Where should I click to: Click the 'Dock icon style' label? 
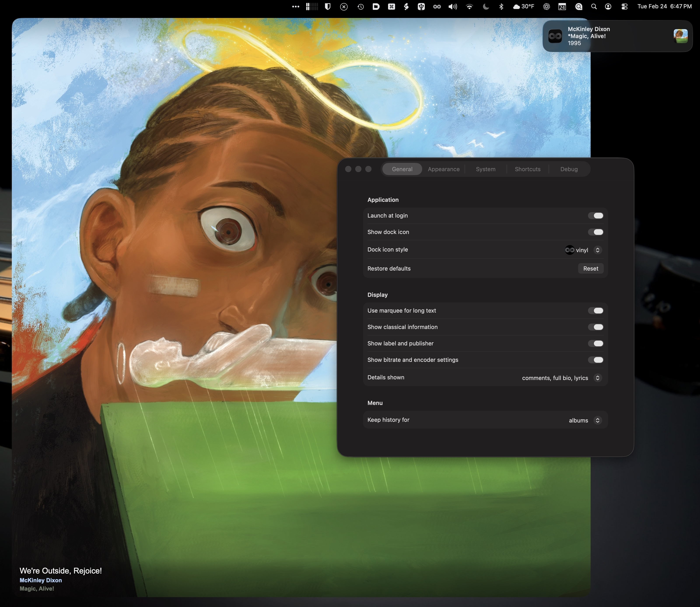(388, 250)
